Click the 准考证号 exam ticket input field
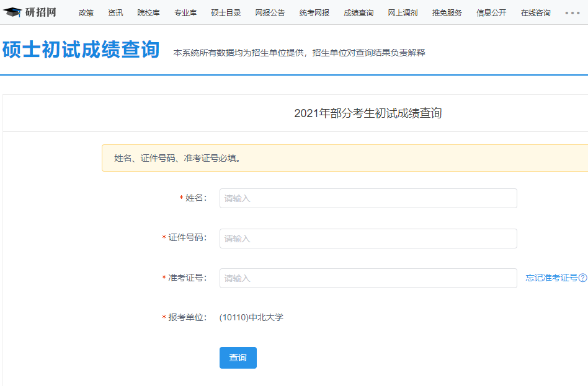This screenshot has height=386, width=588. (367, 278)
